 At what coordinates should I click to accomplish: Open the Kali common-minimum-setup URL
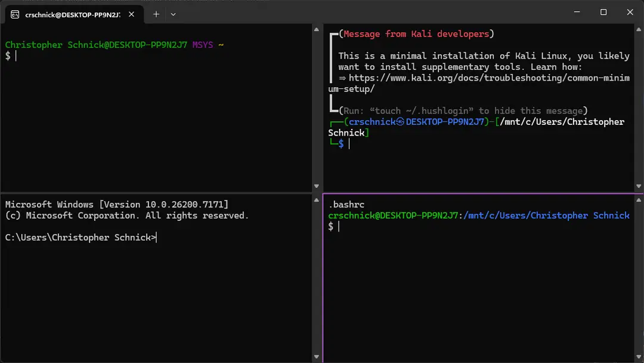click(477, 78)
